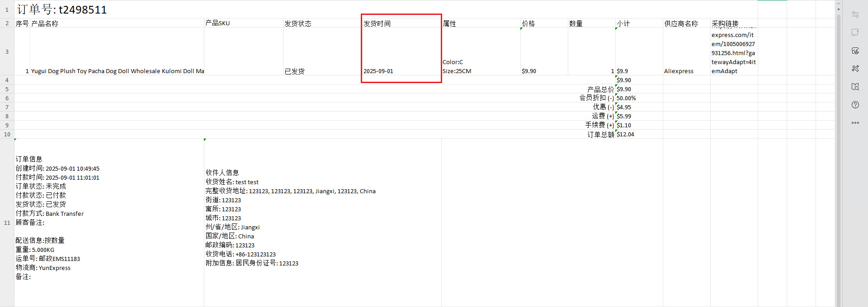The image size is (868, 307).
Task: Select row header 3
Action: coord(7,51)
